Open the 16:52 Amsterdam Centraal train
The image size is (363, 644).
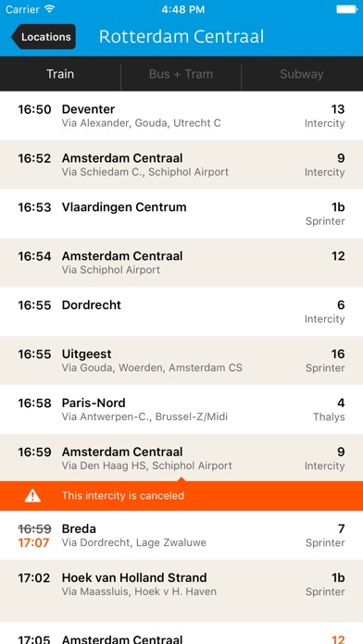(181, 165)
